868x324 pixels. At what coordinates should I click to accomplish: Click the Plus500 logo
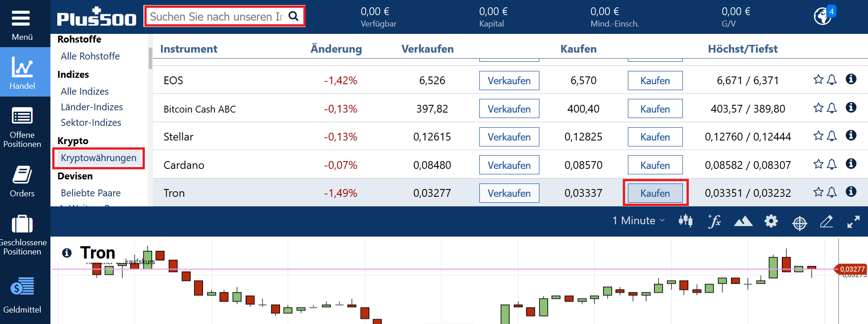(x=96, y=17)
